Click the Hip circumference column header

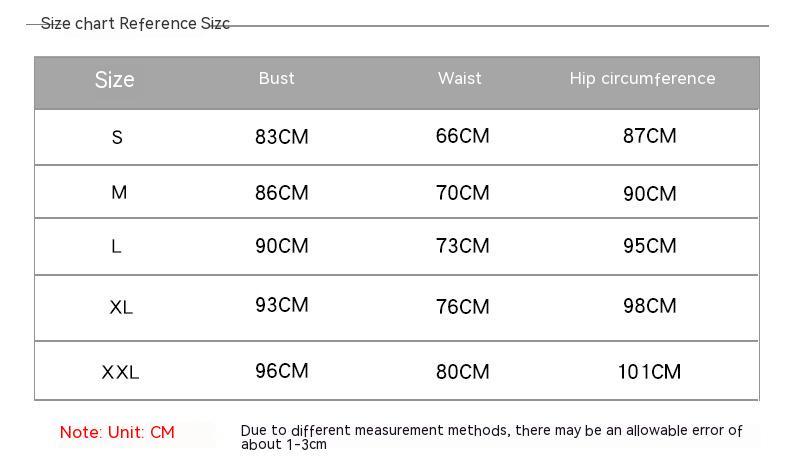click(642, 79)
